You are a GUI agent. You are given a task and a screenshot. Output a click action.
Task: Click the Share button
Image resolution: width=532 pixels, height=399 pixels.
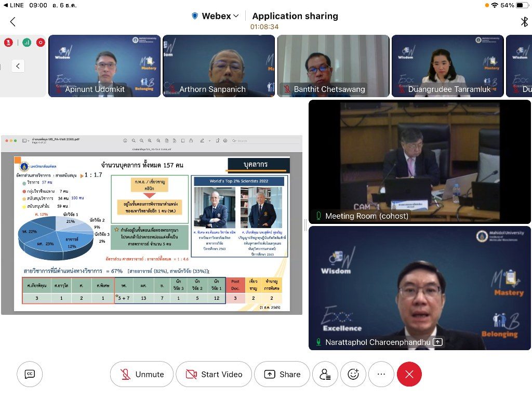click(282, 374)
